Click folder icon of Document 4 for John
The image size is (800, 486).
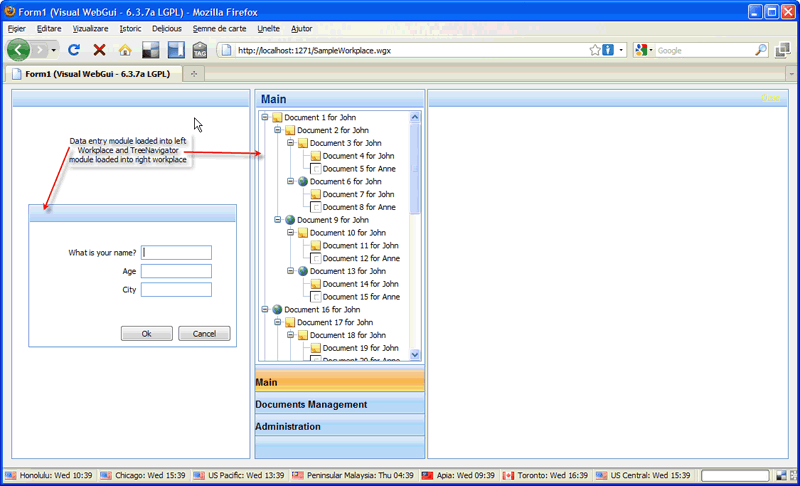pyautogui.click(x=315, y=156)
